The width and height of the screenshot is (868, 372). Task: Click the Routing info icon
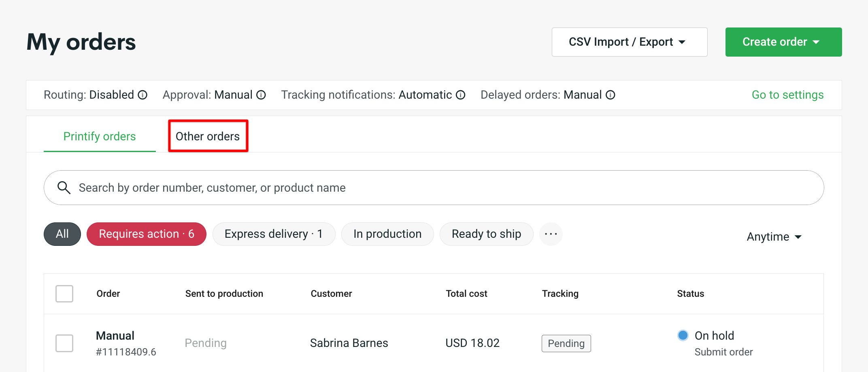(142, 95)
